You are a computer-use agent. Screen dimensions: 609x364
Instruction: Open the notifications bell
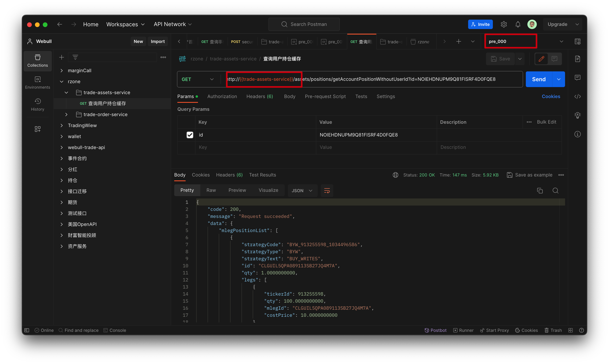pos(518,24)
